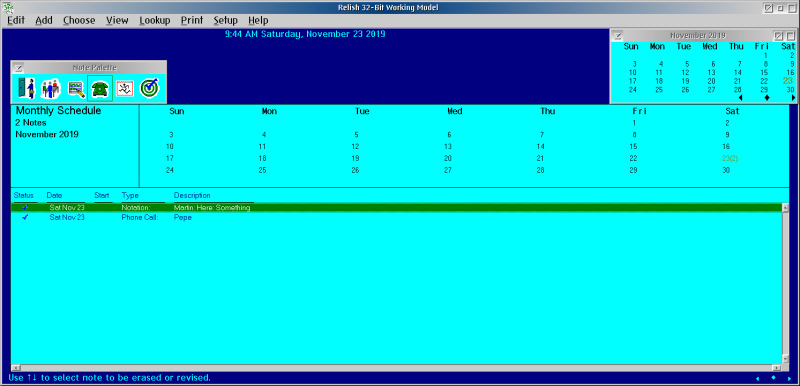Open the View menu
The image size is (800, 386).
pyautogui.click(x=117, y=20)
